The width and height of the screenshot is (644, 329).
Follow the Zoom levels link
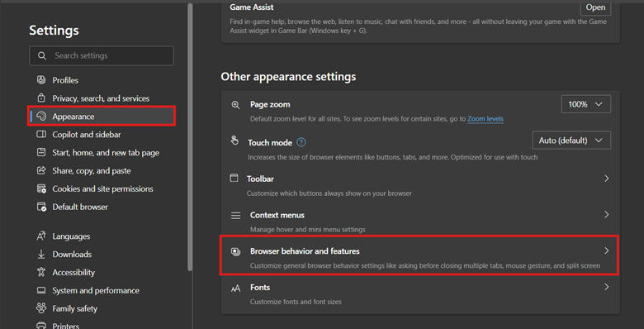485,119
